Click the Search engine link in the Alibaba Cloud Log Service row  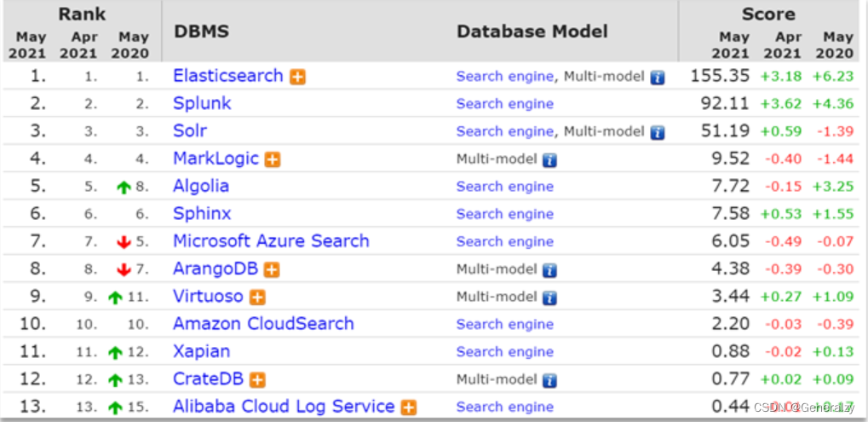pyautogui.click(x=505, y=408)
